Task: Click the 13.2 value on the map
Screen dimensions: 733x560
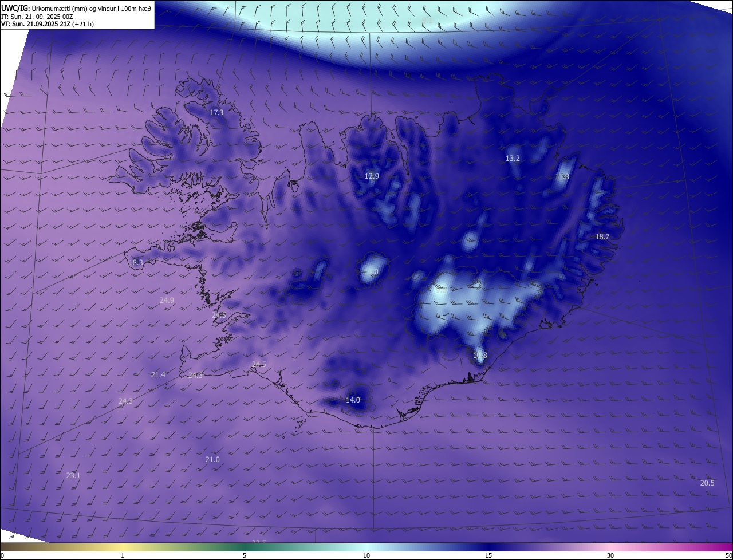Action: click(x=513, y=158)
